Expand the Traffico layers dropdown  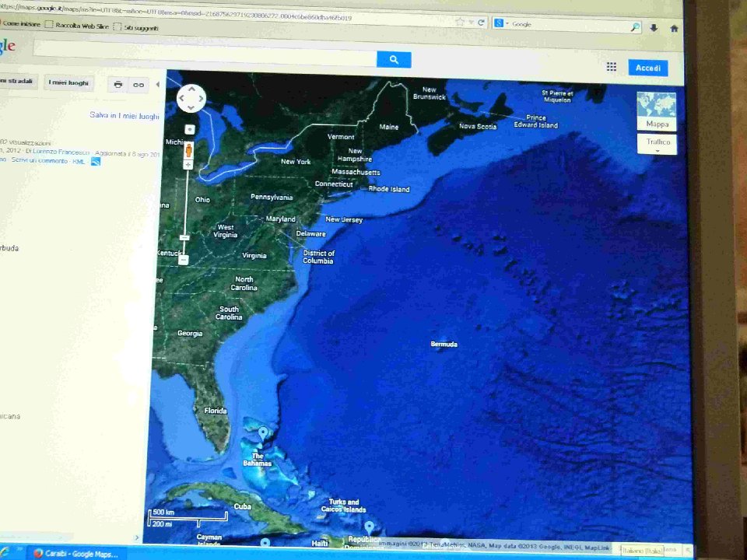[657, 144]
